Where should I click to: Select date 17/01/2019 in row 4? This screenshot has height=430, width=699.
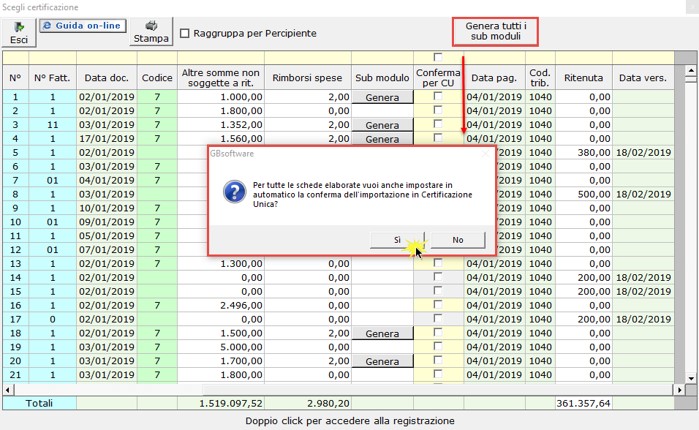107,138
